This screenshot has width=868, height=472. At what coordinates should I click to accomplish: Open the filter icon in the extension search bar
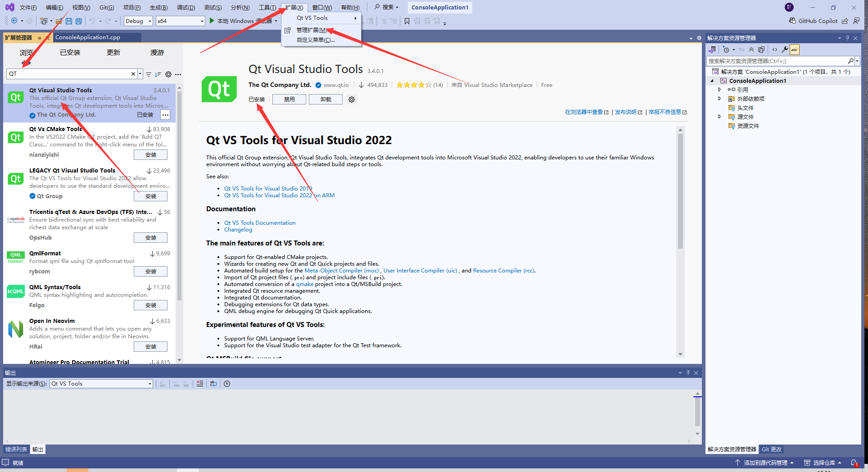click(149, 74)
